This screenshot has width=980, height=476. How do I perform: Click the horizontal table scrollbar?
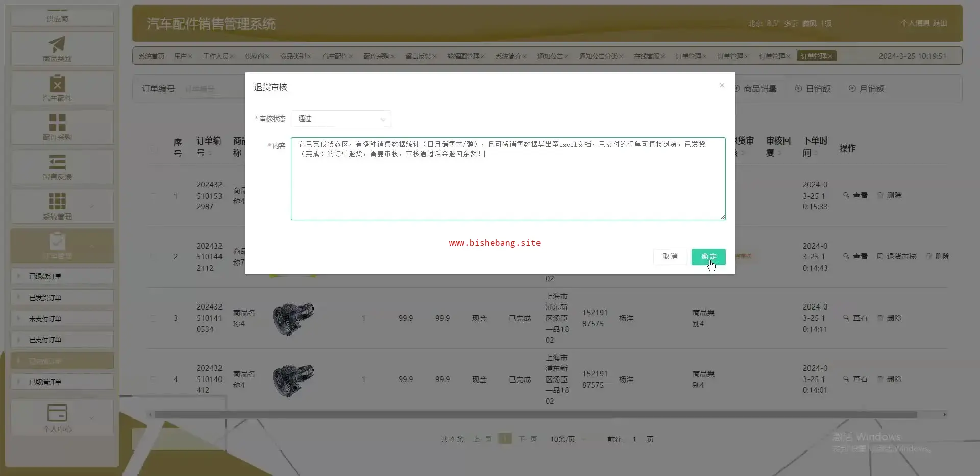[x=536, y=415]
